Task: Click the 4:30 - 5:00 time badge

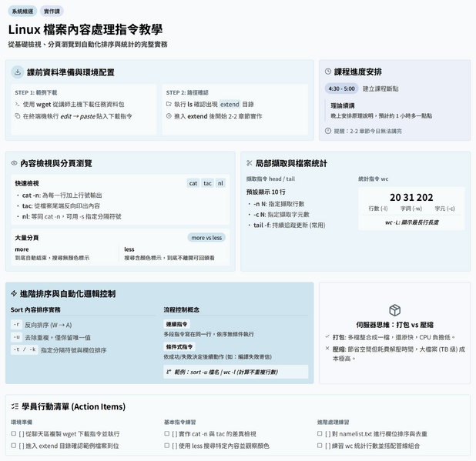Action: [x=341, y=89]
